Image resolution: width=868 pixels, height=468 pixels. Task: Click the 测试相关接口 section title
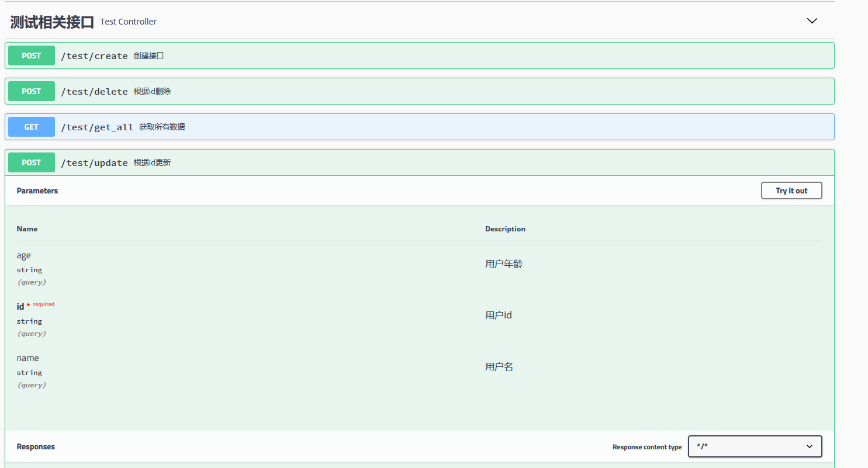coord(52,22)
